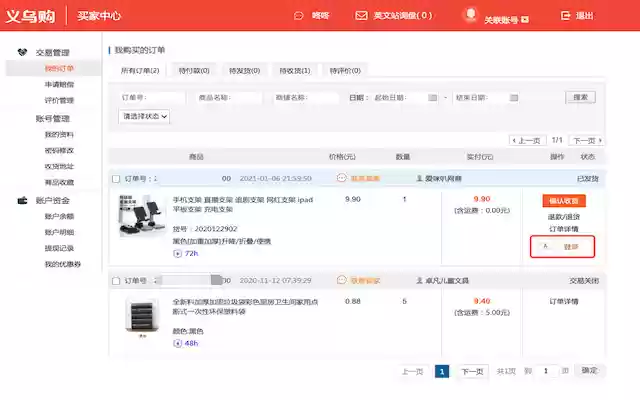Open 密码修改 in sidebar
The image size is (640, 400).
[x=59, y=150]
